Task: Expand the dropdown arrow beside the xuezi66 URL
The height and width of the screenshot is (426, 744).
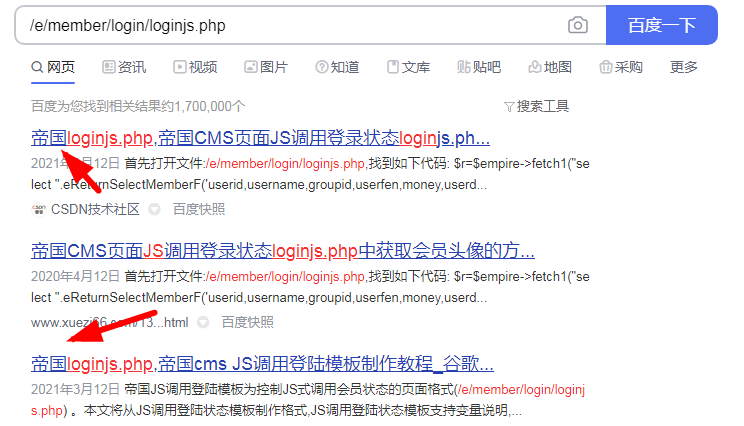Action: 203,323
